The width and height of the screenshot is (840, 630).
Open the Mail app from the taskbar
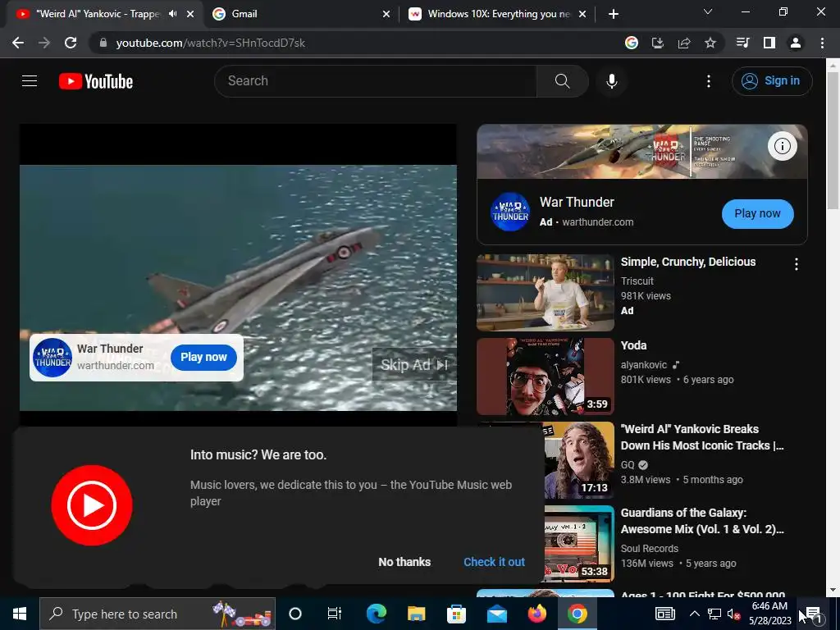[x=496, y=614]
